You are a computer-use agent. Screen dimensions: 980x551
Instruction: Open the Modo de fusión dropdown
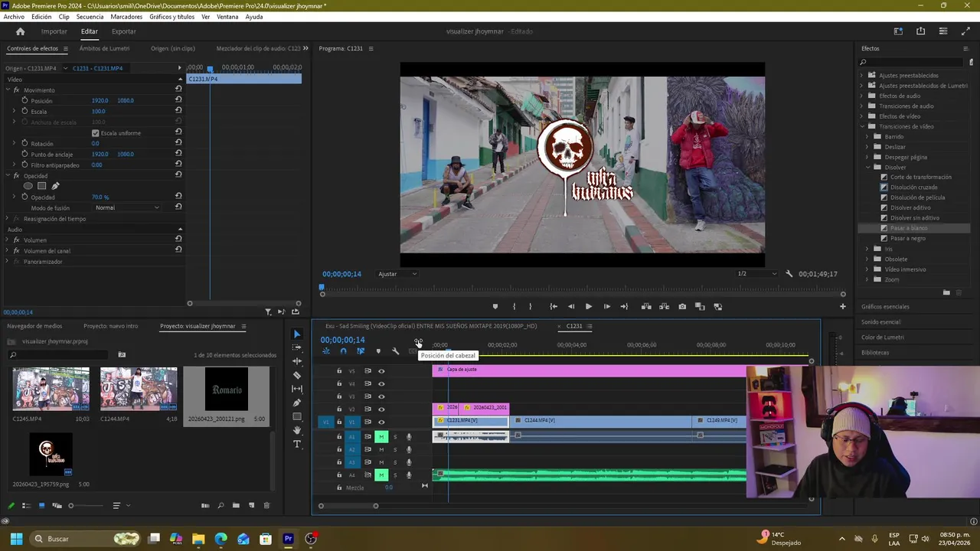click(126, 207)
